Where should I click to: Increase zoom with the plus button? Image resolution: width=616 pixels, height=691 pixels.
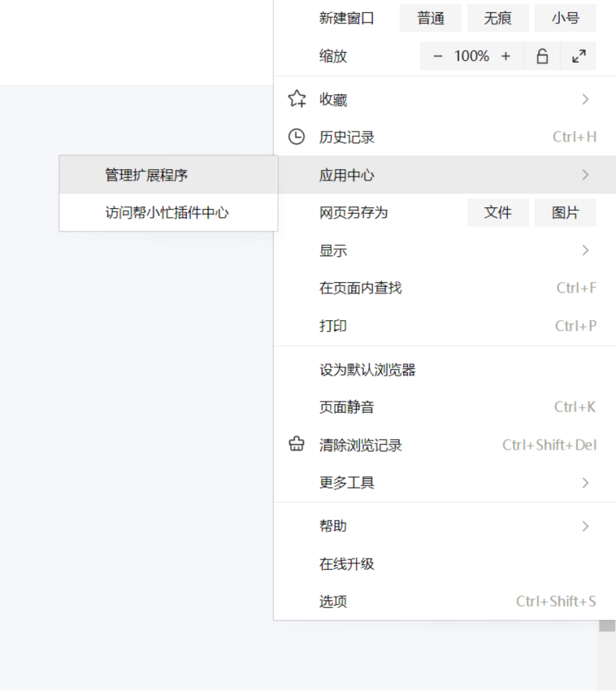(505, 56)
